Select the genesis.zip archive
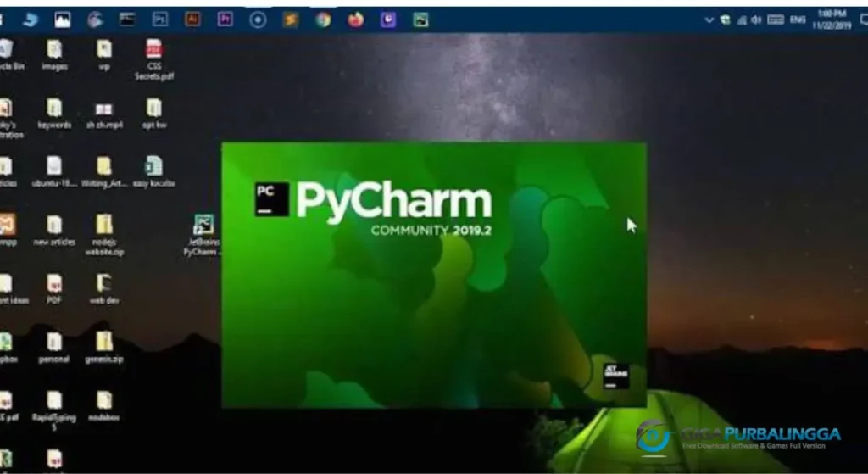Viewport: 868px width, 474px height. click(104, 349)
